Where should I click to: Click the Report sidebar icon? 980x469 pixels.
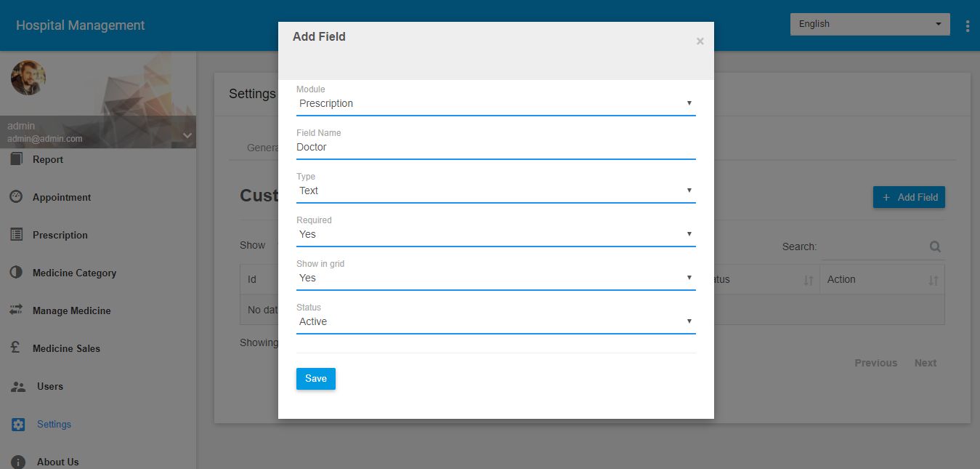17,159
